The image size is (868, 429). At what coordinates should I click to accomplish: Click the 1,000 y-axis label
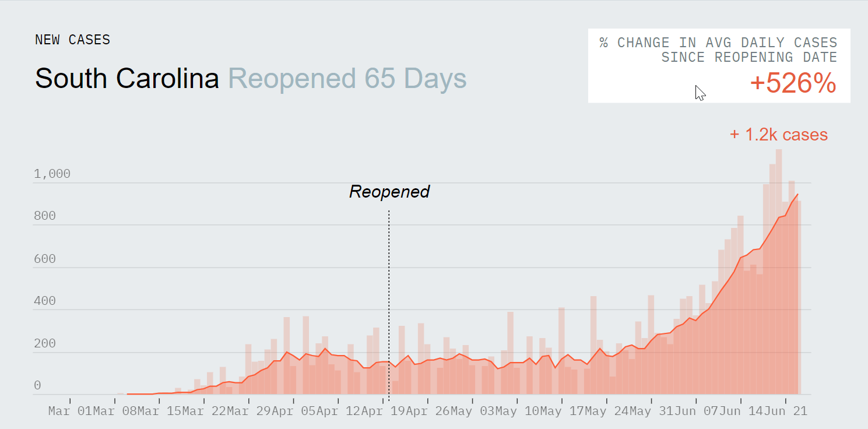click(x=52, y=174)
